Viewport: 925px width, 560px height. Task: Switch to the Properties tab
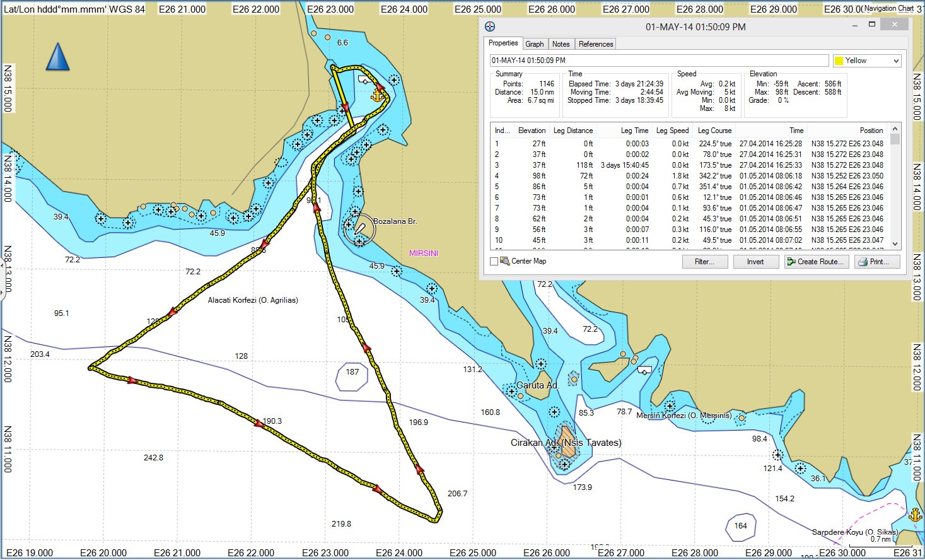tap(503, 44)
